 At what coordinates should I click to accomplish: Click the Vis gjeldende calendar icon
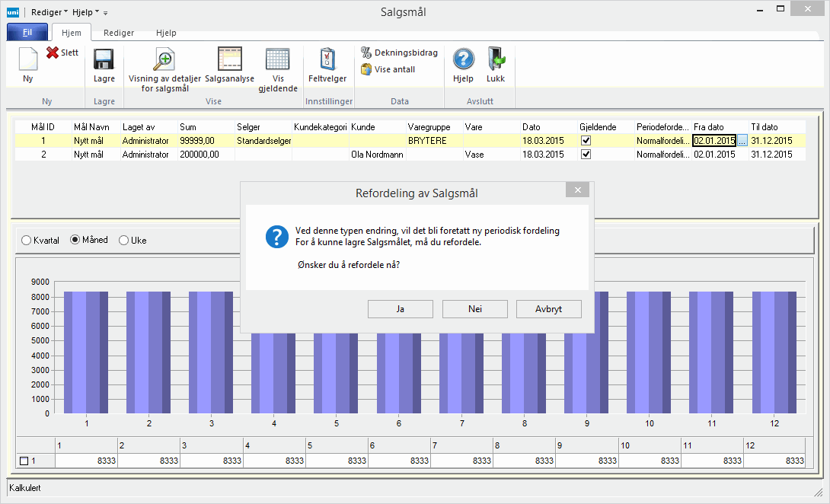click(x=277, y=60)
